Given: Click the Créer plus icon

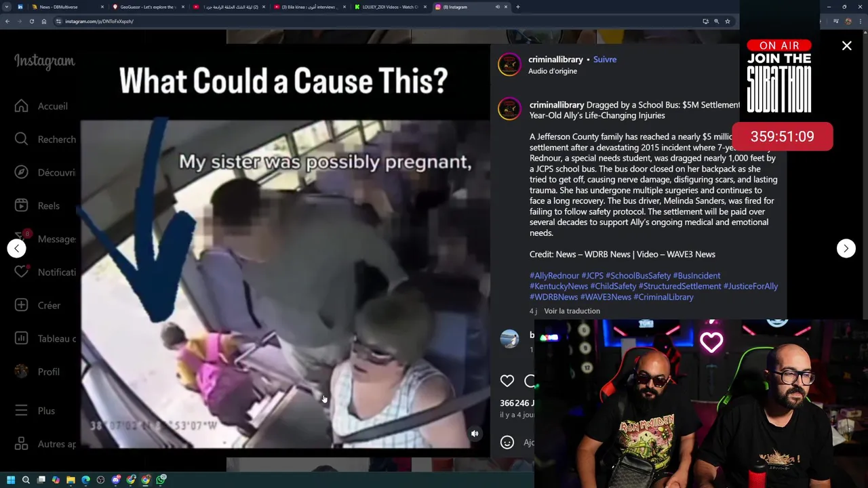Looking at the screenshot, I should (21, 305).
